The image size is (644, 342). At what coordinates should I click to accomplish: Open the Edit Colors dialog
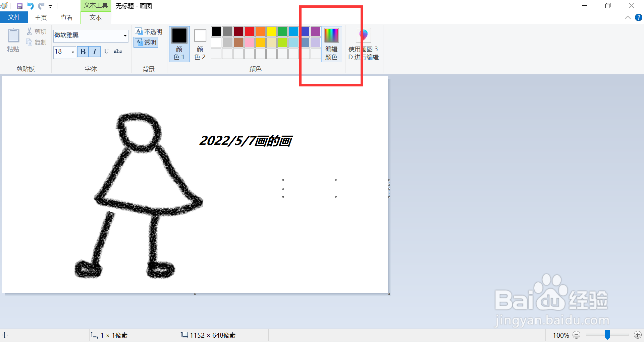click(x=331, y=44)
